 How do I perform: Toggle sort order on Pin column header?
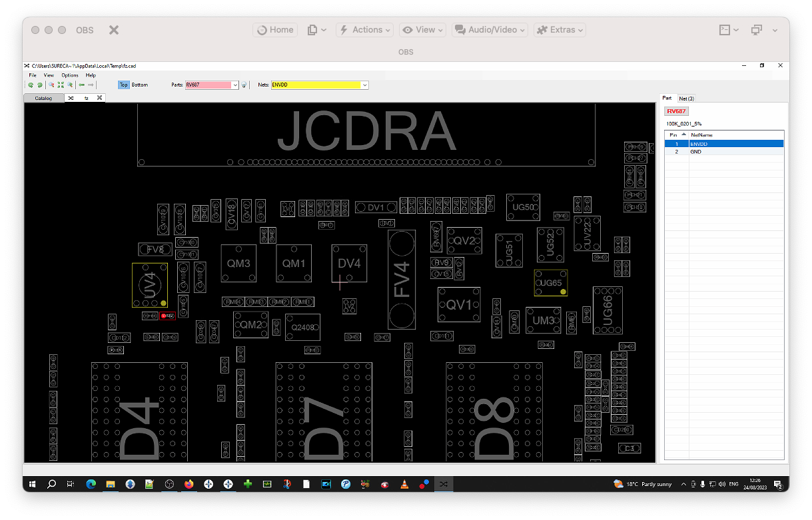[x=677, y=134]
